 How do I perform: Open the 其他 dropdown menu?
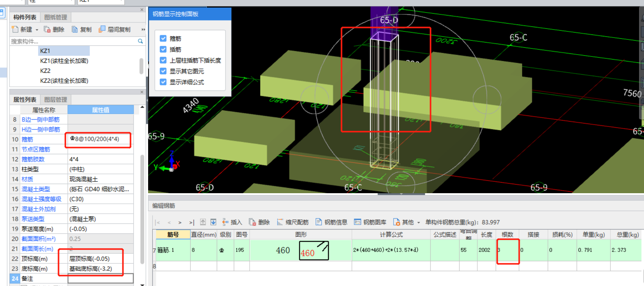[407, 222]
